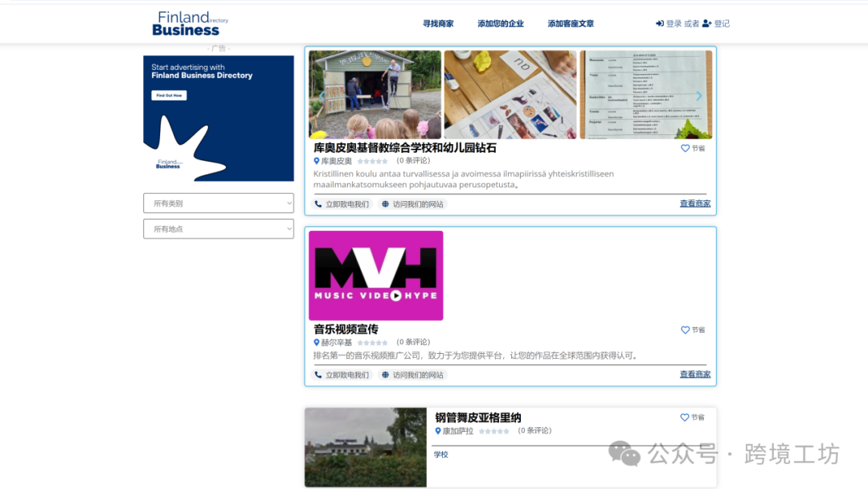Screen dimensions: 868x489
Task: Save the 库奥皮奥基督教综合学校 listing with the heart
Action: 685,149
